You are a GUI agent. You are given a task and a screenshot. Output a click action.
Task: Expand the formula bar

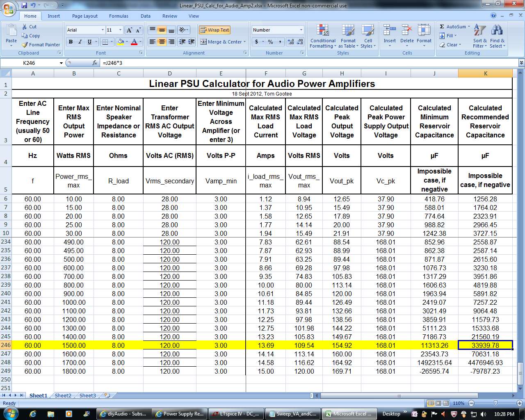point(521,63)
